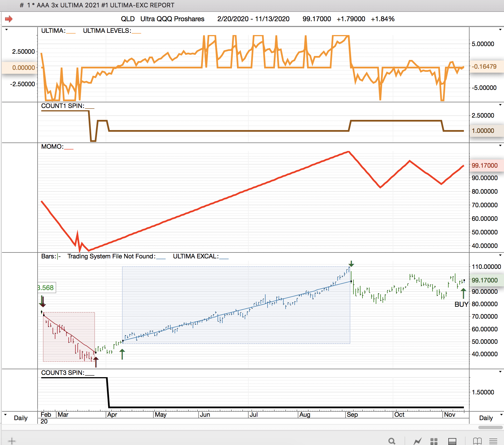Click the ULTIMA orange line color swatch

(71, 33)
